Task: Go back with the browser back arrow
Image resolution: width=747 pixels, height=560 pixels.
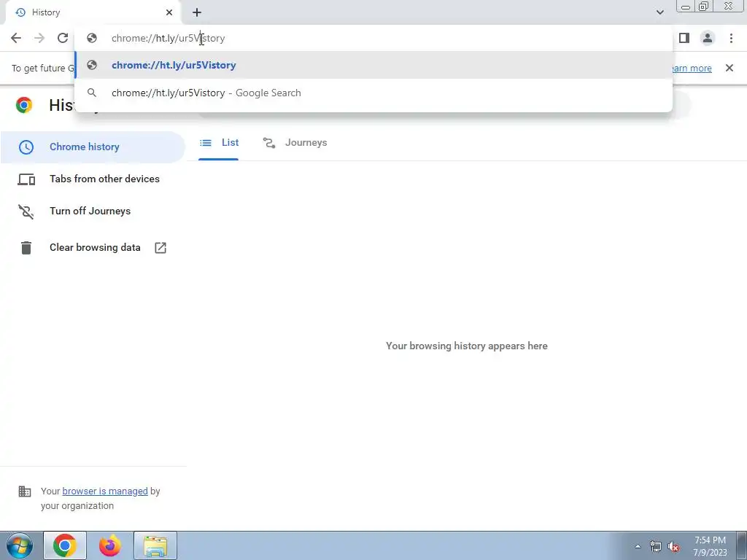Action: point(16,38)
